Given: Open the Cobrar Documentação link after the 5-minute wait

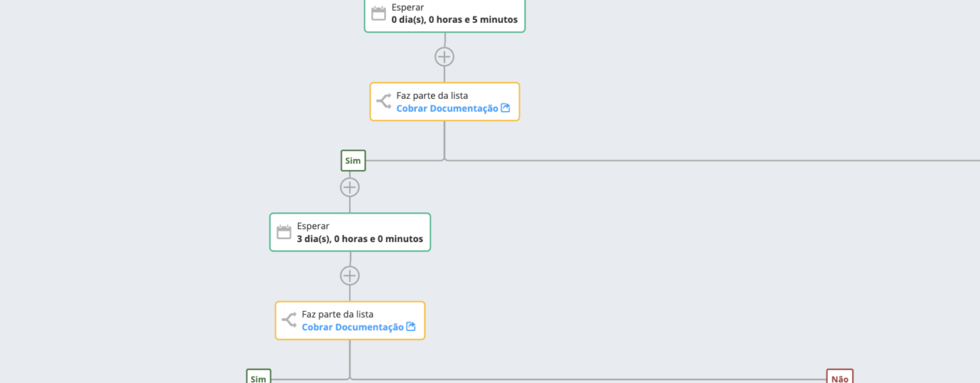Looking at the screenshot, I should click(447, 109).
